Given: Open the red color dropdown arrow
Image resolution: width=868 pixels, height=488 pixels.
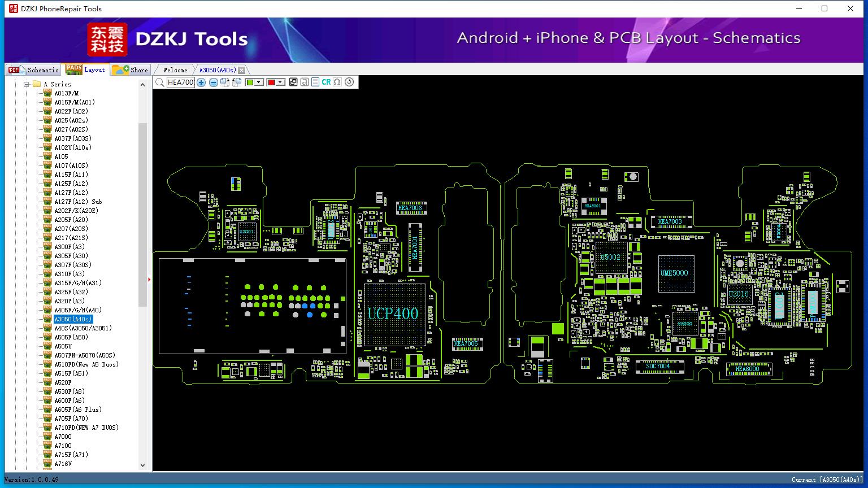Looking at the screenshot, I should pos(281,82).
